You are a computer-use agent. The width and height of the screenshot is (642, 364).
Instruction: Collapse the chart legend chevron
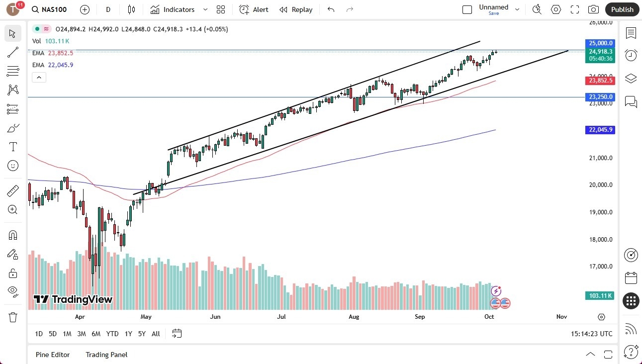click(x=39, y=77)
